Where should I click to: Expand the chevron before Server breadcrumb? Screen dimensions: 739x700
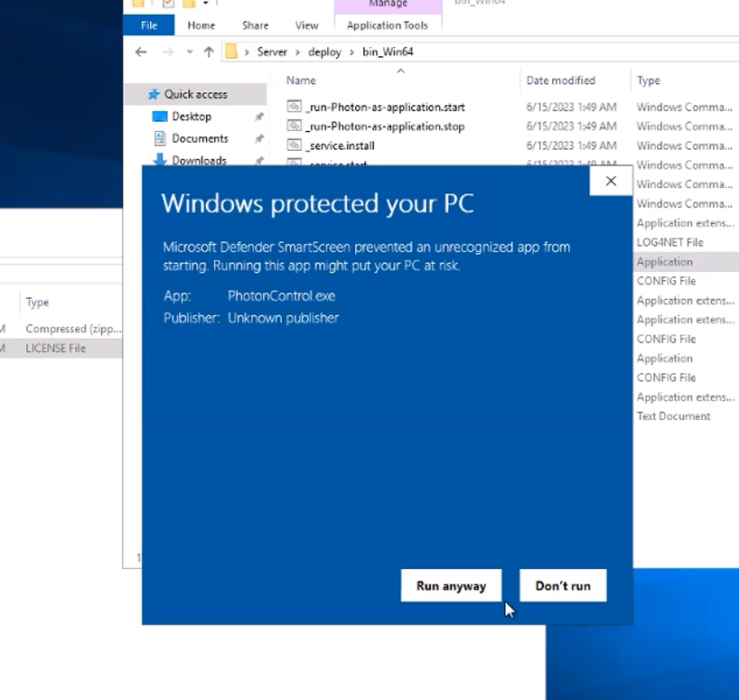(x=247, y=52)
